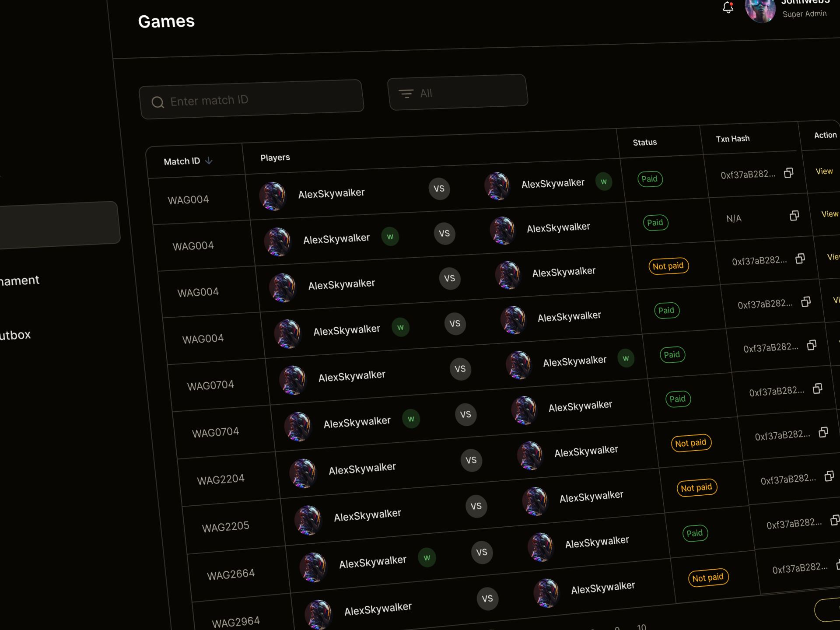The image size is (840, 630).
Task: Click the VS badge in WAG2205 row
Action: click(x=476, y=506)
